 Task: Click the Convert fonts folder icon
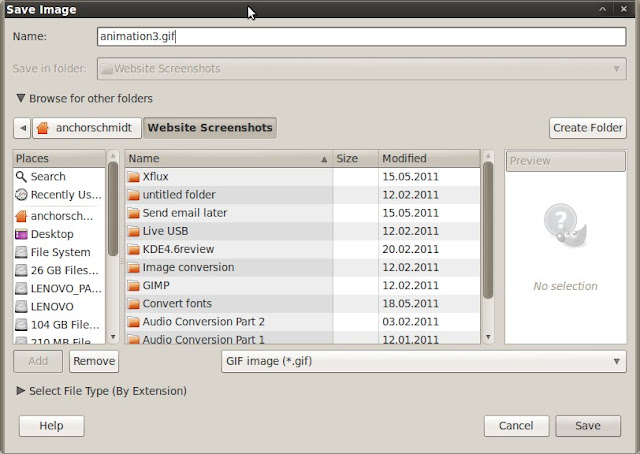[133, 303]
